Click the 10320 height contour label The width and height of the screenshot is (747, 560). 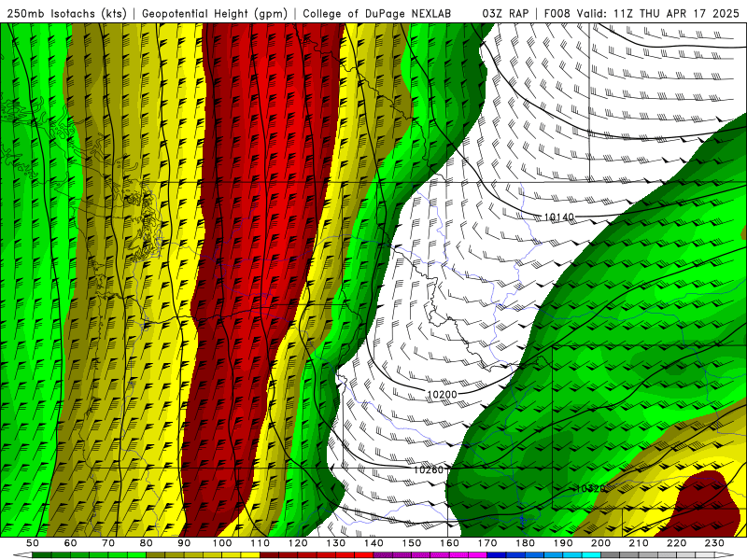[590, 488]
